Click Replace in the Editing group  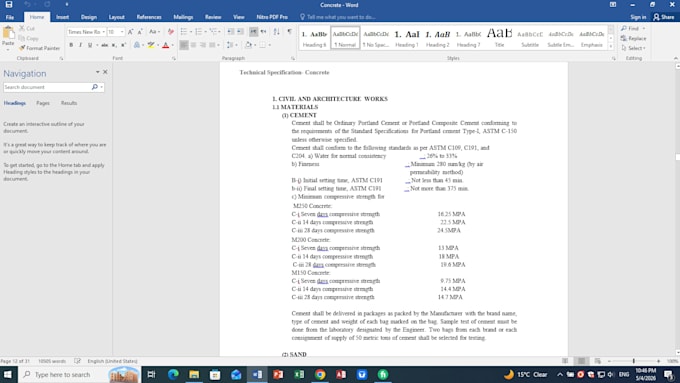634,38
